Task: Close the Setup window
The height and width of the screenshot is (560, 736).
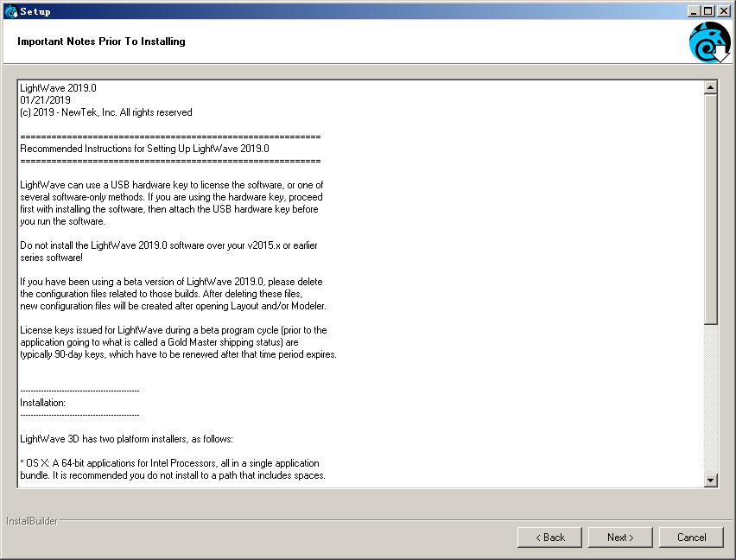Action: click(x=724, y=10)
